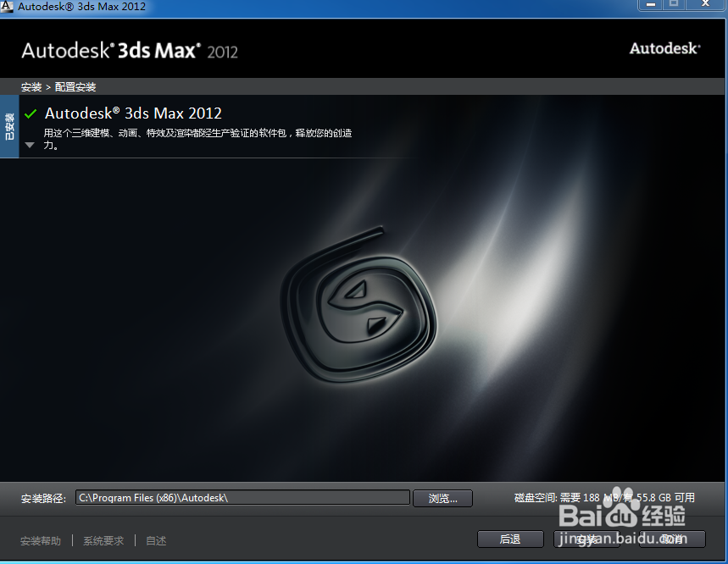Click the Autodesk app icon in title bar
This screenshot has width=728, height=564.
tap(7, 6)
